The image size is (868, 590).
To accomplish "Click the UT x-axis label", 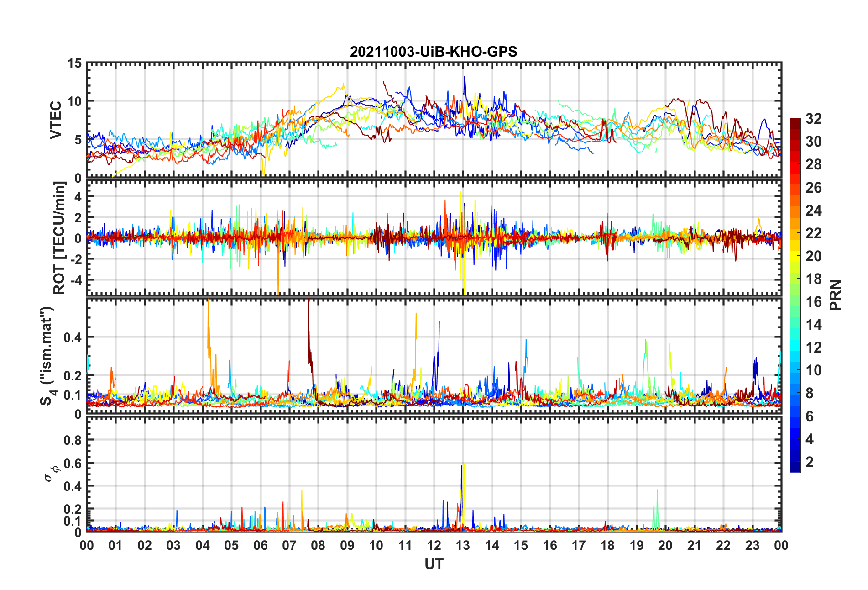I will pyautogui.click(x=434, y=564).
